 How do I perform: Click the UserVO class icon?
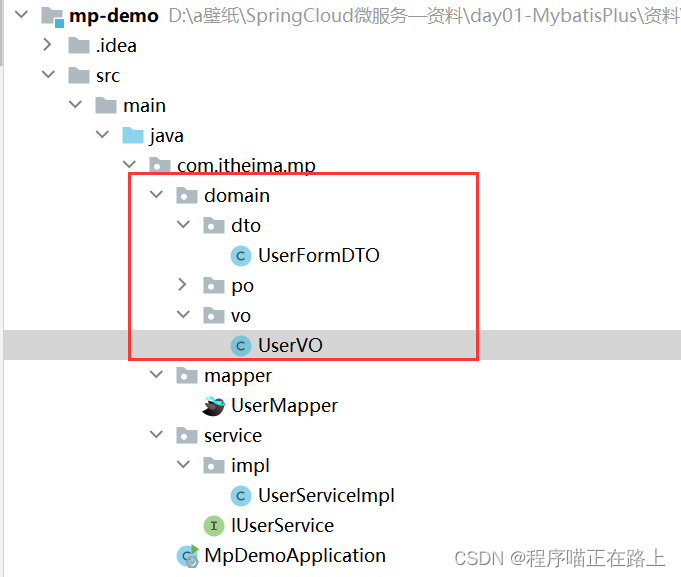[x=241, y=346]
